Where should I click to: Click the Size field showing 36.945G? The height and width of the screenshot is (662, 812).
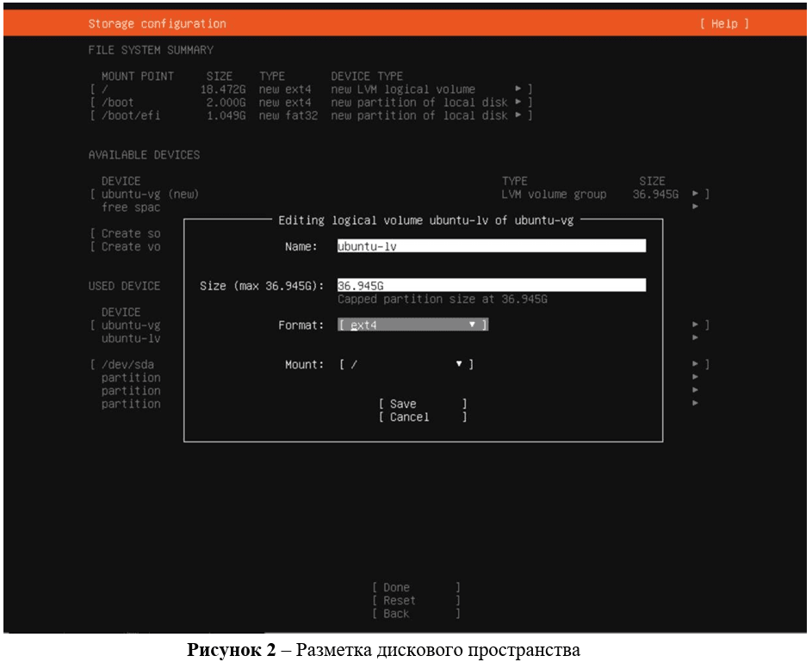pos(491,286)
